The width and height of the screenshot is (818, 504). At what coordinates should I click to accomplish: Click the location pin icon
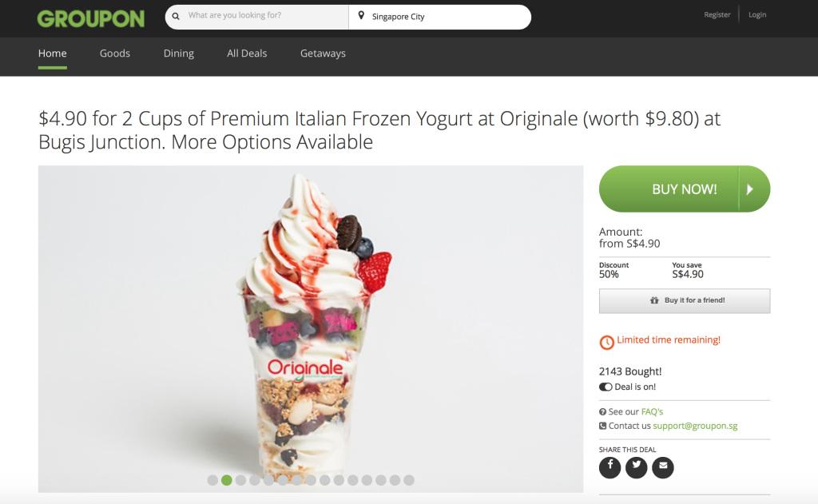[x=361, y=16]
